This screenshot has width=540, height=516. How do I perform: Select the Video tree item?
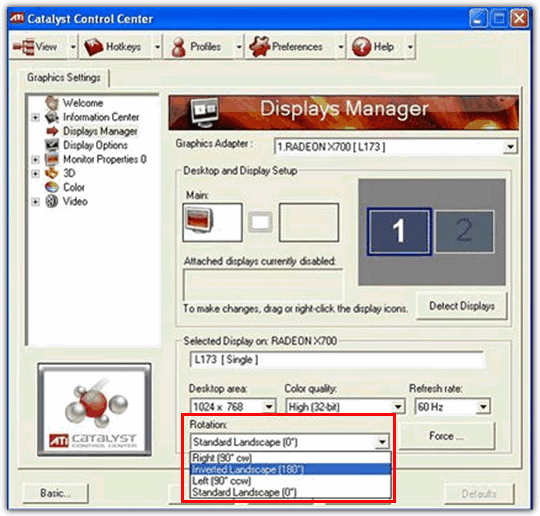(x=75, y=201)
